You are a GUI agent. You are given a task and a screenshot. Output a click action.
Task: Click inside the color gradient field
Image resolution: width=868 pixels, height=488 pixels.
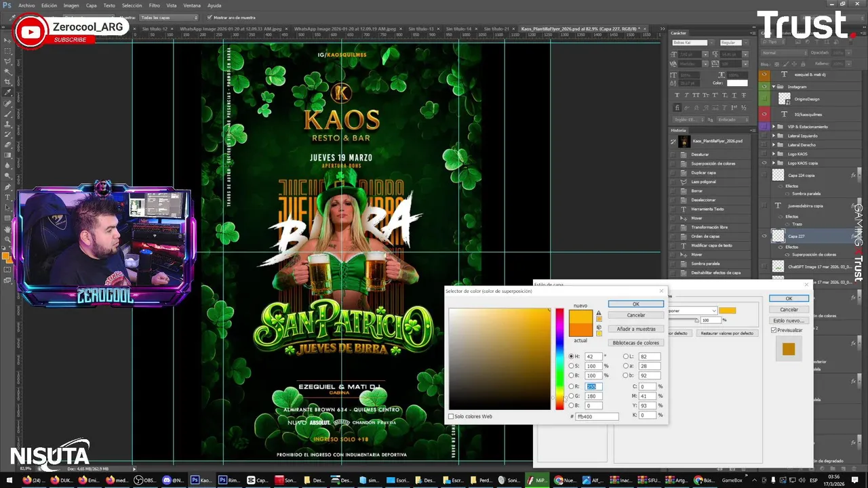pos(499,359)
